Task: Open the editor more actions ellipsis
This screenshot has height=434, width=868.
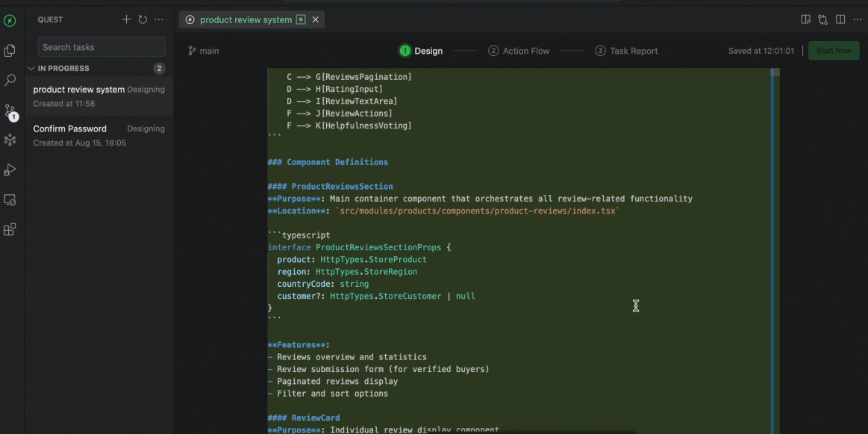Action: [857, 19]
